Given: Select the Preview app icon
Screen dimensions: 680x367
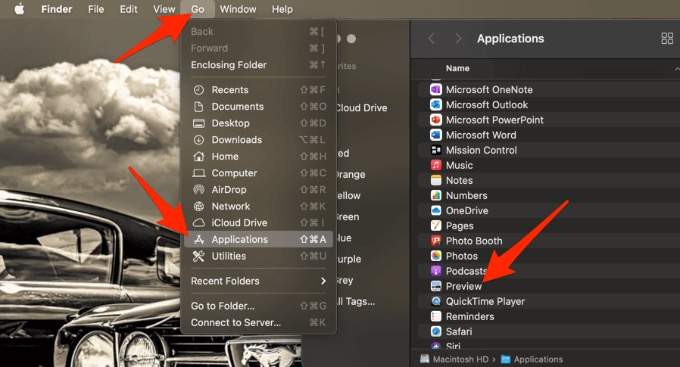Looking at the screenshot, I should (x=436, y=286).
